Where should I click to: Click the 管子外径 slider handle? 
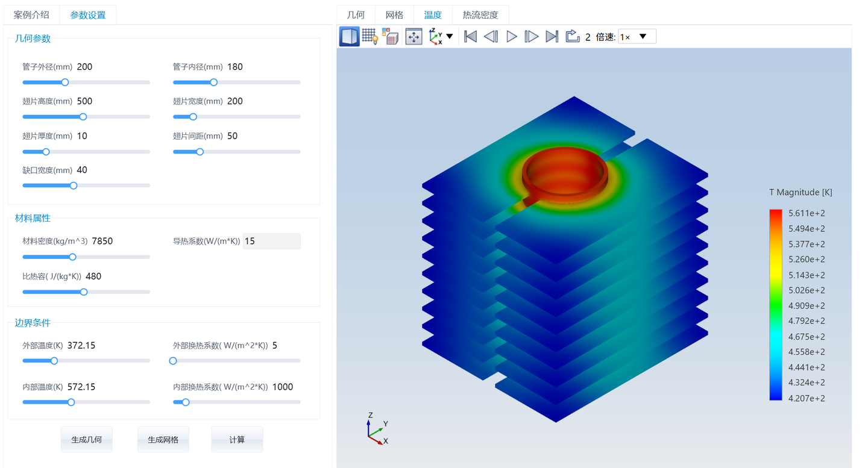click(x=65, y=83)
